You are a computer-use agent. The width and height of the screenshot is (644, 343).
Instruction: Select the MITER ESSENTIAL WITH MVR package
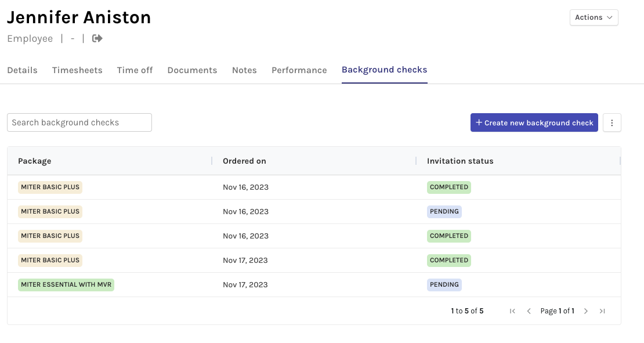point(66,284)
